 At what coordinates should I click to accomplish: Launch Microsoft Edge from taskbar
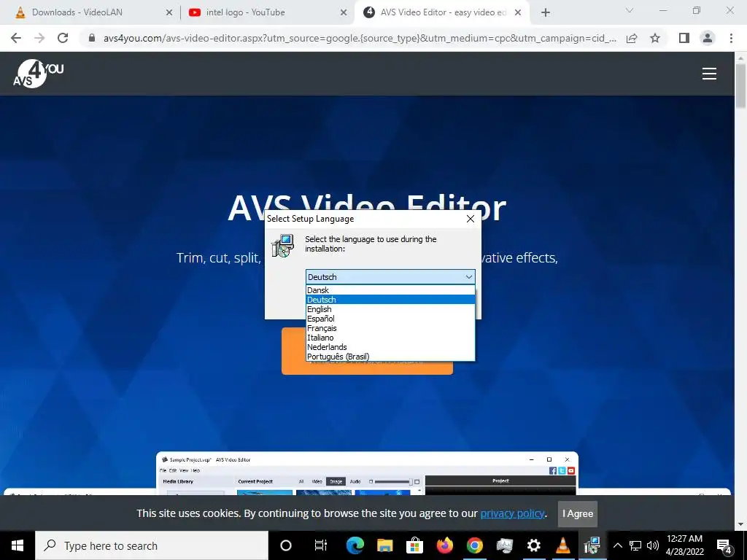[355, 545]
